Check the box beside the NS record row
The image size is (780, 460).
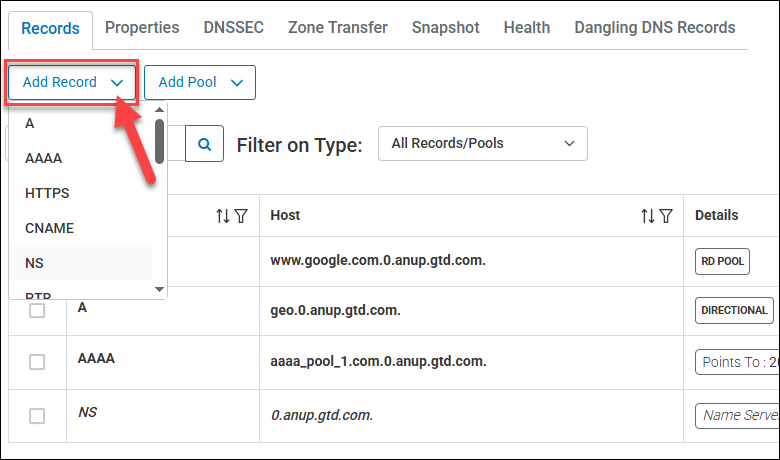pos(37,416)
